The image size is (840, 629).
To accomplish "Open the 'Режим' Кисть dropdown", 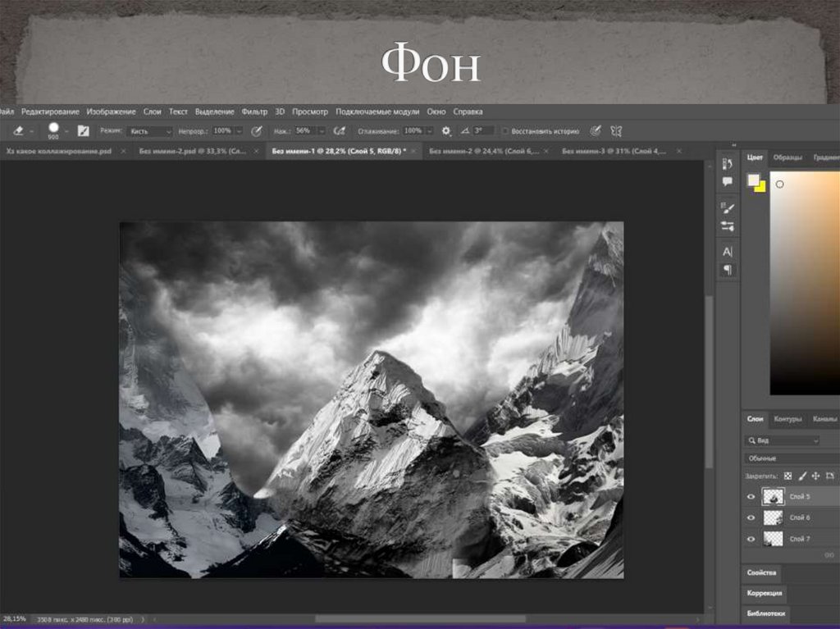I will click(x=152, y=131).
